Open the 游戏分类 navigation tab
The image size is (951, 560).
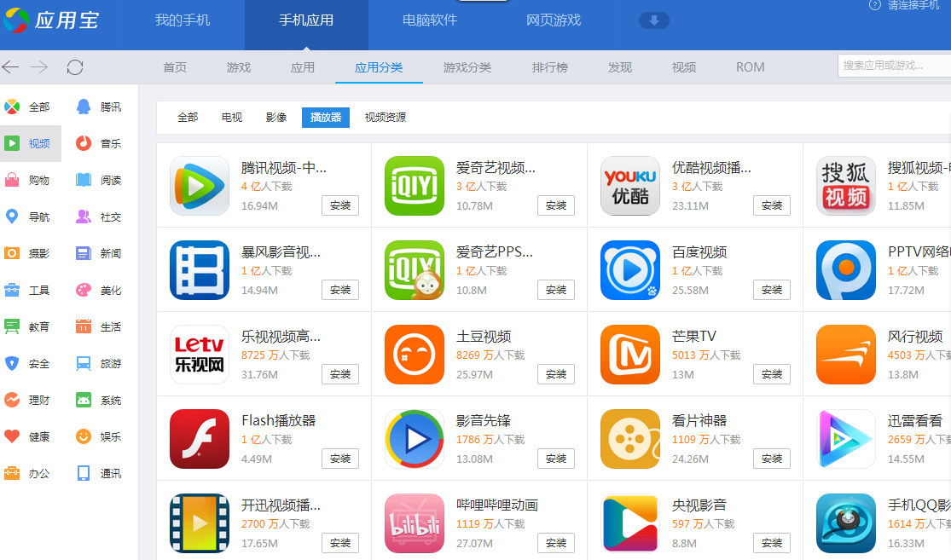click(x=467, y=67)
